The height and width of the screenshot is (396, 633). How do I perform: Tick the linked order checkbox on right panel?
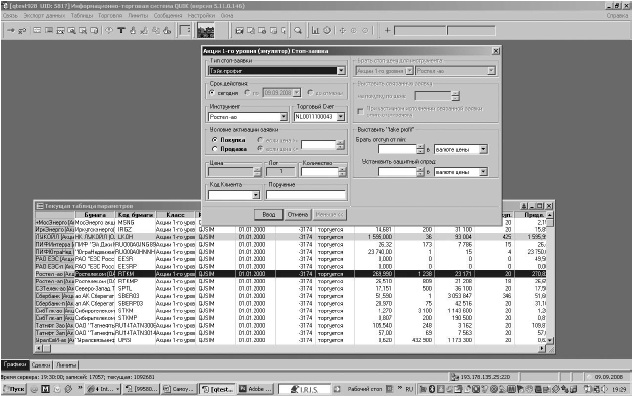(x=361, y=111)
